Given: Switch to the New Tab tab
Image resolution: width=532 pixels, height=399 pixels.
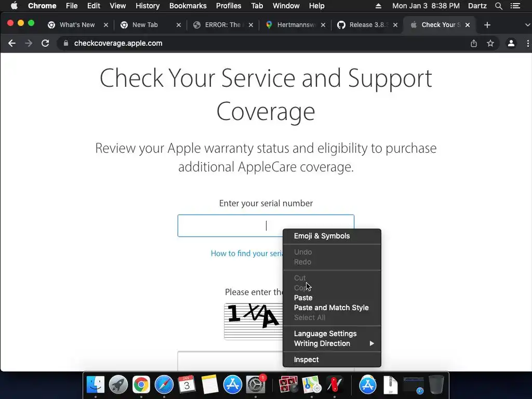Looking at the screenshot, I should 145,25.
